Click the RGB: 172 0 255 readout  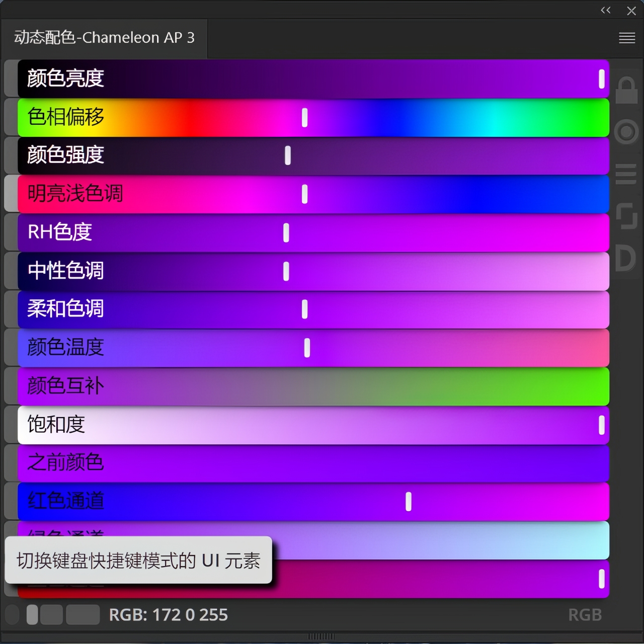tap(168, 615)
